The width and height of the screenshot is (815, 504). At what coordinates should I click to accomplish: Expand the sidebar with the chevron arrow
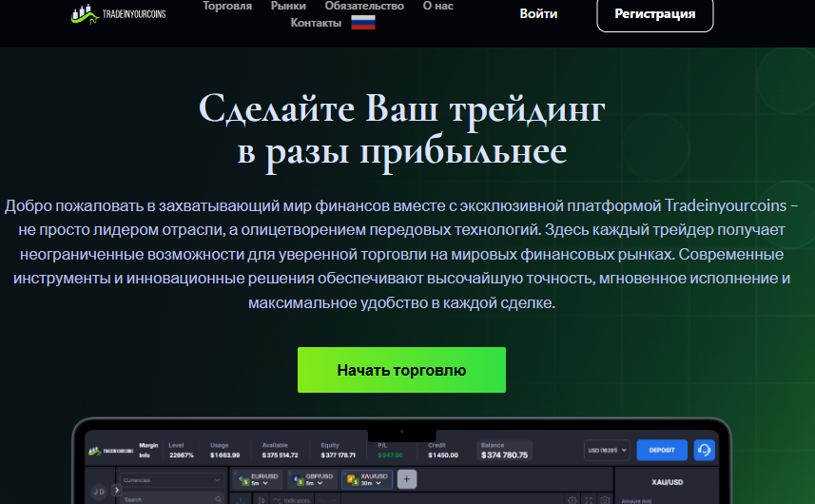point(116,490)
